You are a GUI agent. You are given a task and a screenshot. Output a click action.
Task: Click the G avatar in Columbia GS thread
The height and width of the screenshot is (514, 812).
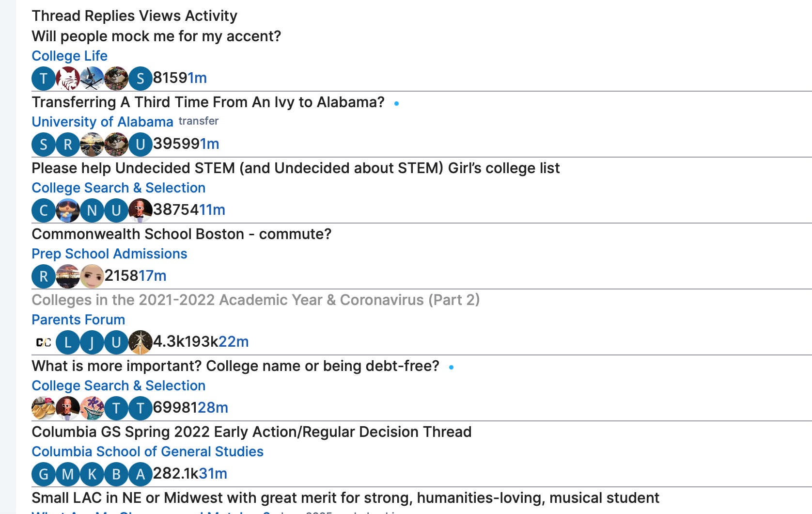(44, 474)
